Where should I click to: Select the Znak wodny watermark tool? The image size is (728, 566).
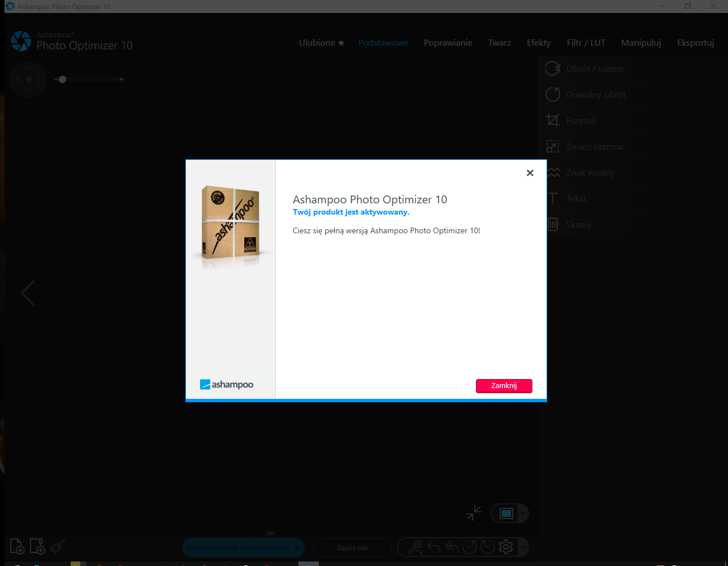(x=590, y=172)
